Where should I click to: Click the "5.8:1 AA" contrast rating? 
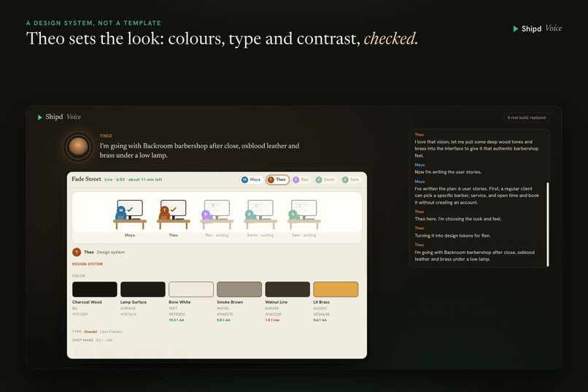coord(223,320)
